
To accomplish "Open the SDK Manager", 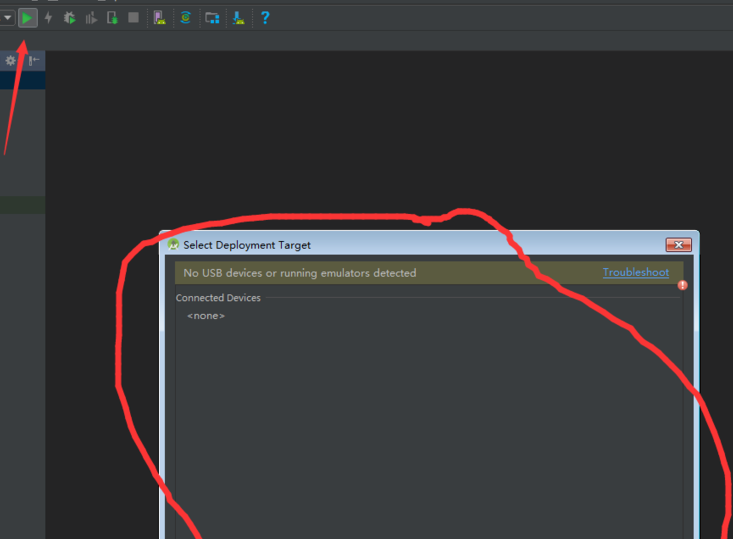I will click(x=238, y=17).
